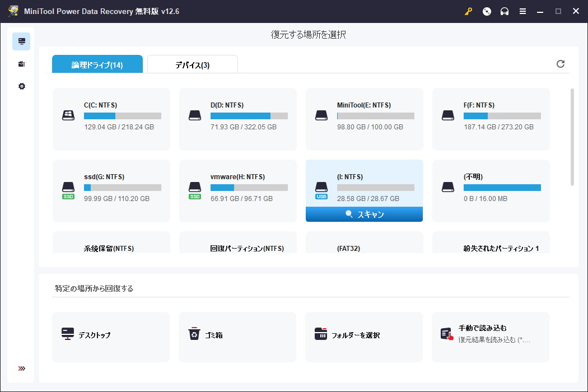Select ゴミ箱 recovery location
The height and width of the screenshot is (392, 588).
click(x=237, y=337)
